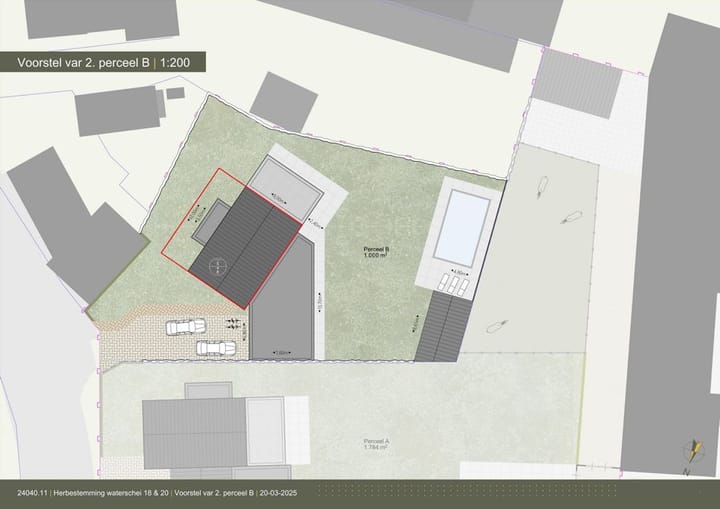Select the topmost boat symbol in the grey yard
Viewport: 720px width, 509px height.
pos(544,186)
